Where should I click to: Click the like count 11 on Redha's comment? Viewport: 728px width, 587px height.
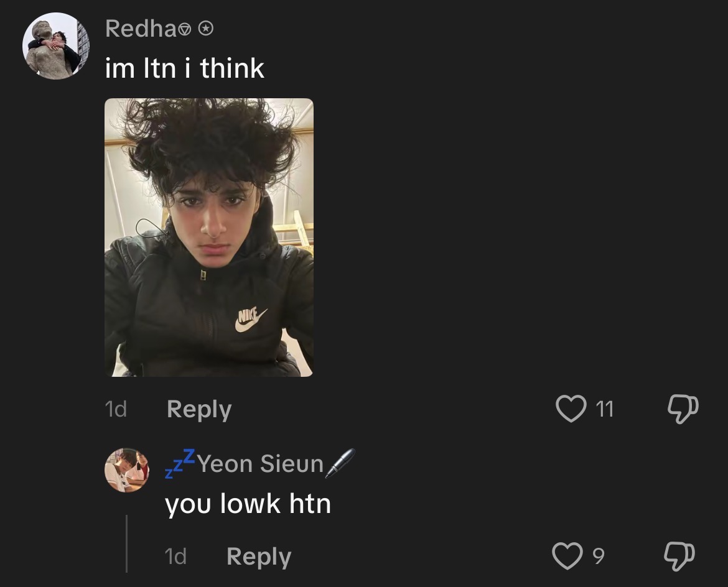(605, 409)
